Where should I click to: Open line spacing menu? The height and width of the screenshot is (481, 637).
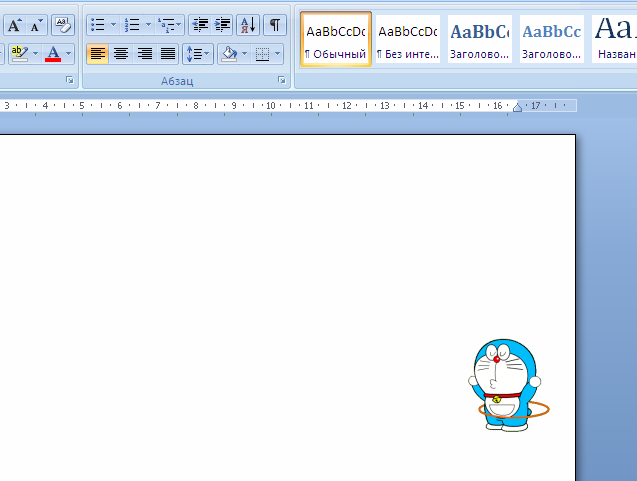[x=198, y=54]
